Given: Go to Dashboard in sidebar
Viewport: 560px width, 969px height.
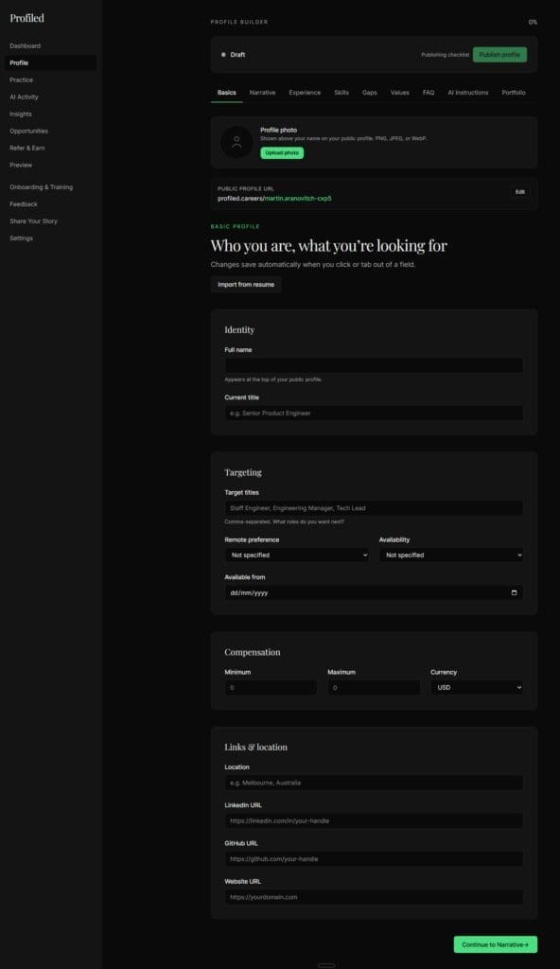Looking at the screenshot, I should click(x=26, y=45).
